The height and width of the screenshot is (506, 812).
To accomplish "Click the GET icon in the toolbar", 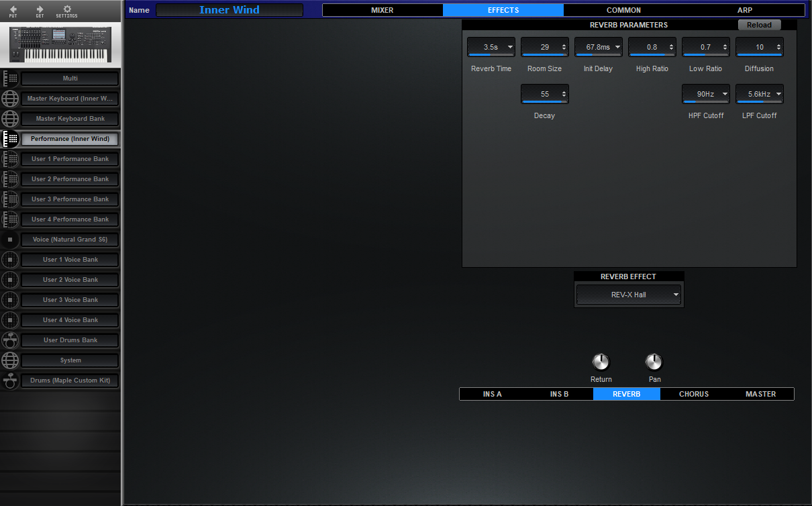I will 39,11.
